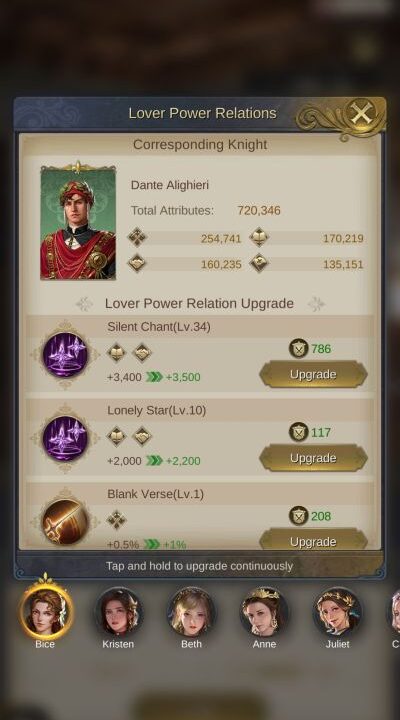The image size is (400, 720).
Task: Upgrade the Blank Verse skill
Action: (313, 540)
